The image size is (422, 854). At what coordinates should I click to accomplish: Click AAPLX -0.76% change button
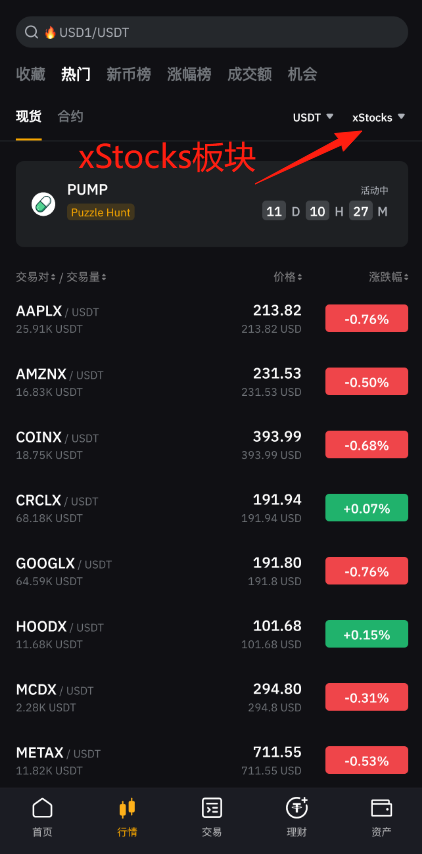pos(366,319)
